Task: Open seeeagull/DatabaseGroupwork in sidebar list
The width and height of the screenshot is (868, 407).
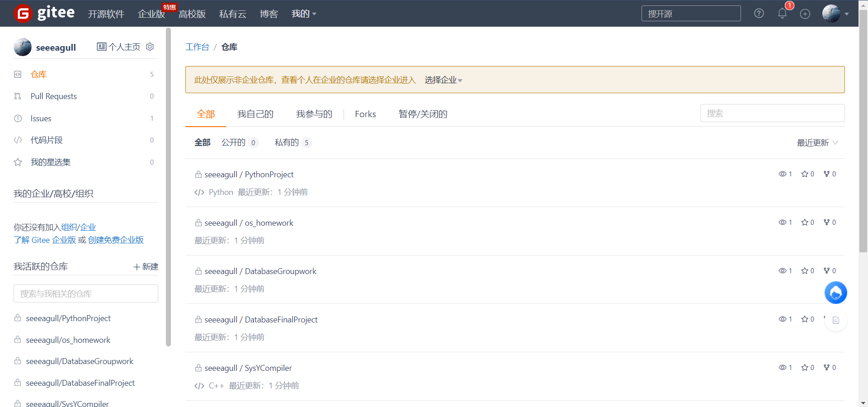Action: [80, 361]
